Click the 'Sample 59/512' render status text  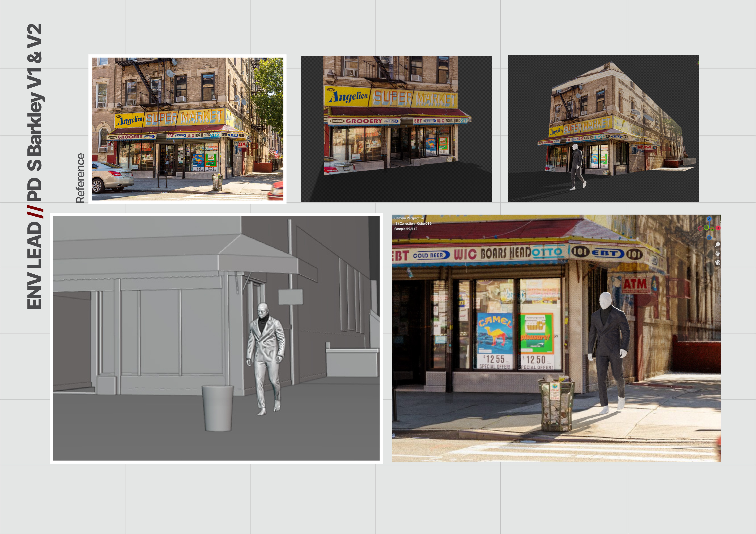[x=406, y=229]
